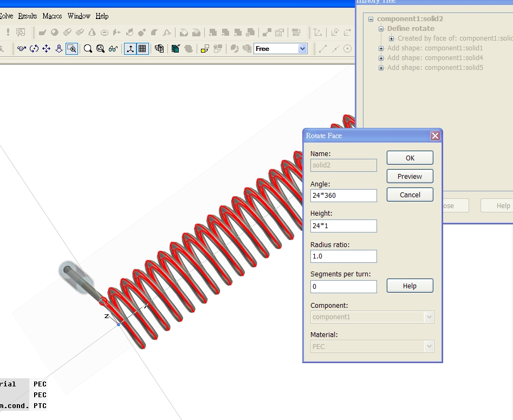Click Cancel in Rotate Face dialog
513x420 pixels.
[x=410, y=195]
